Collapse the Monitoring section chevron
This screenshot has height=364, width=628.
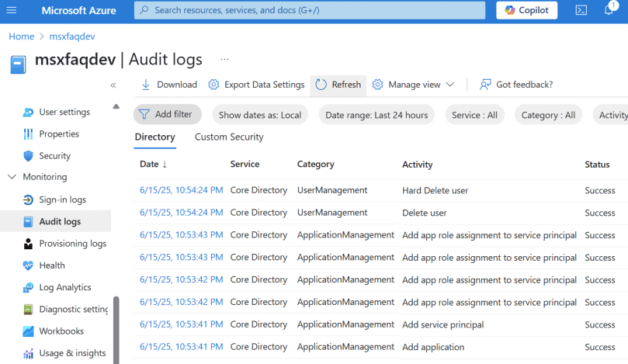coord(12,177)
